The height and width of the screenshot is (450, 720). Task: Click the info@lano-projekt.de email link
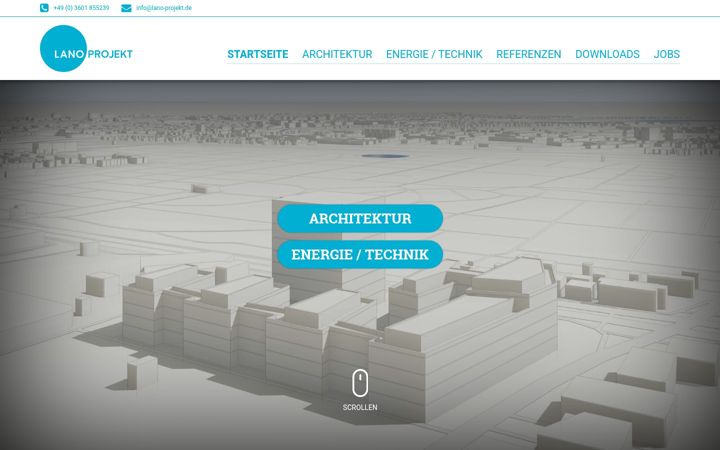pyautogui.click(x=164, y=8)
